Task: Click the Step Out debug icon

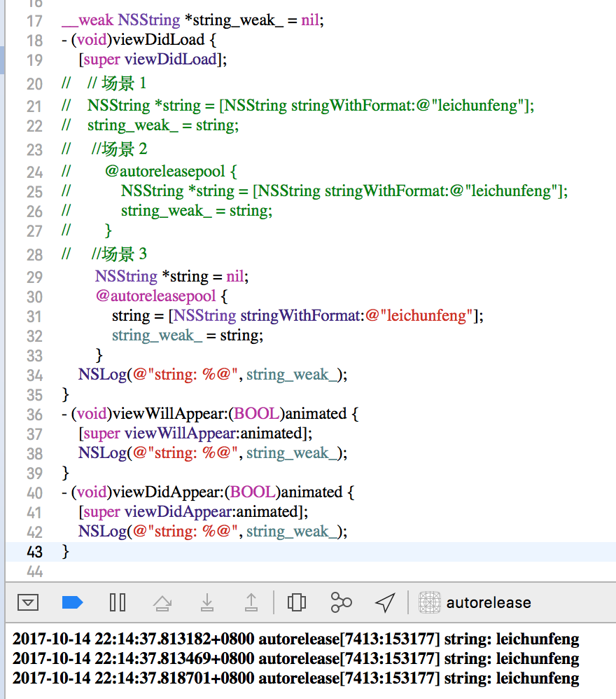Action: [x=251, y=602]
